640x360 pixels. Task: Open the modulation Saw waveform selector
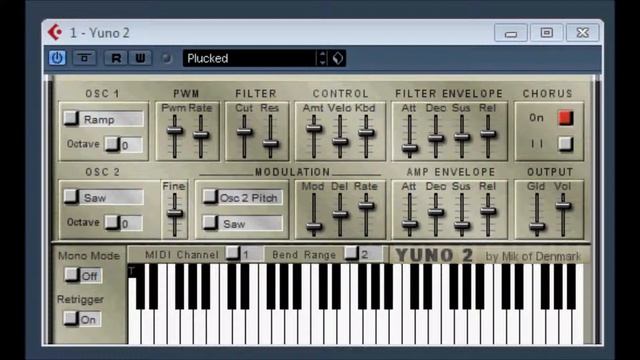242,223
